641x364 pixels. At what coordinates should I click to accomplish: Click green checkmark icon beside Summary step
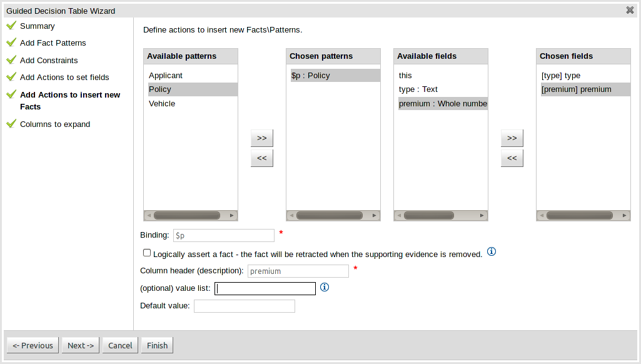(11, 26)
